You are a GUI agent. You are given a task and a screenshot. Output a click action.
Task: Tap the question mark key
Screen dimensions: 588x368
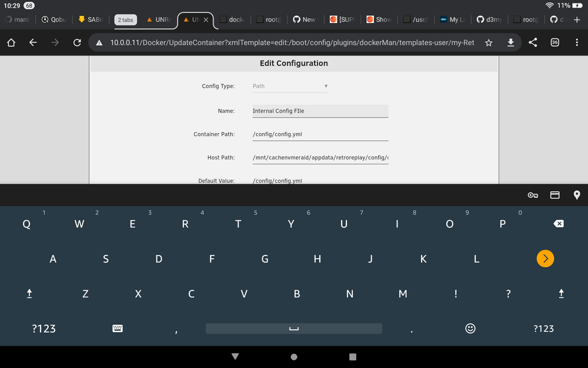click(508, 294)
